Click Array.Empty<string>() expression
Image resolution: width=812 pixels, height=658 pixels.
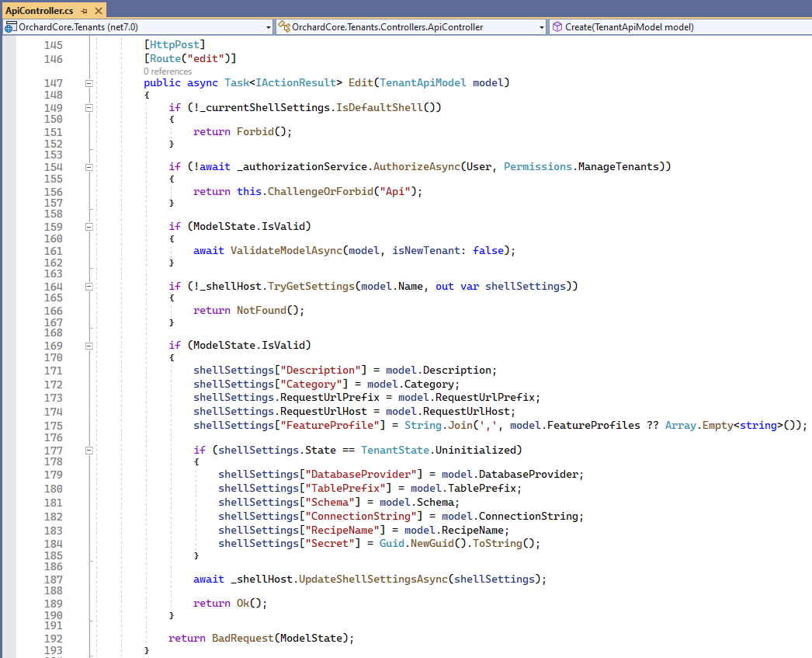coord(732,426)
